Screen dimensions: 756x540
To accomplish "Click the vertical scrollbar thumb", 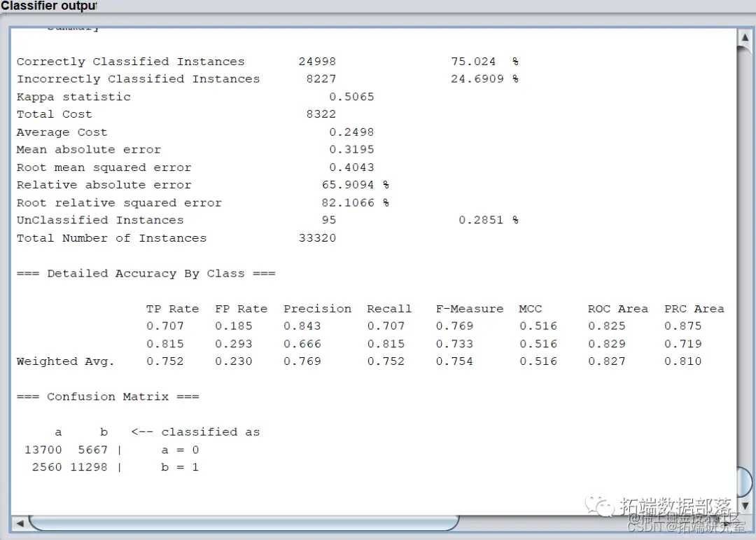I will [745, 480].
